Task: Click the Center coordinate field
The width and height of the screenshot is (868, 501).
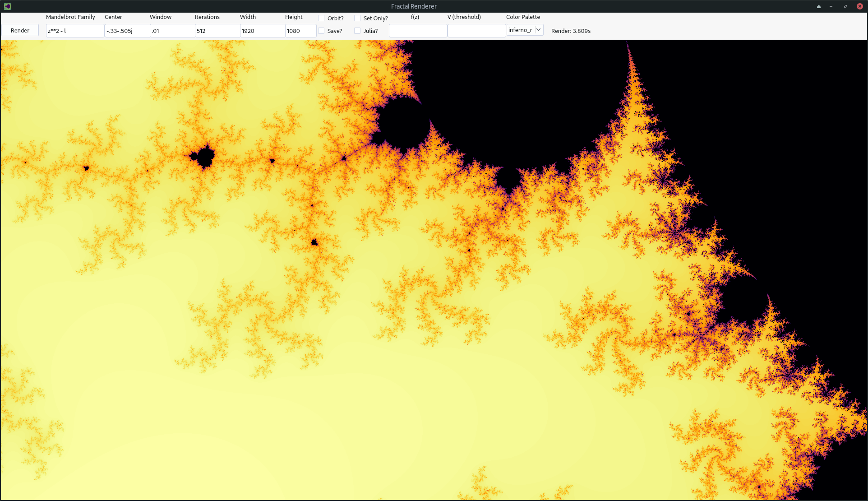Action: [127, 31]
